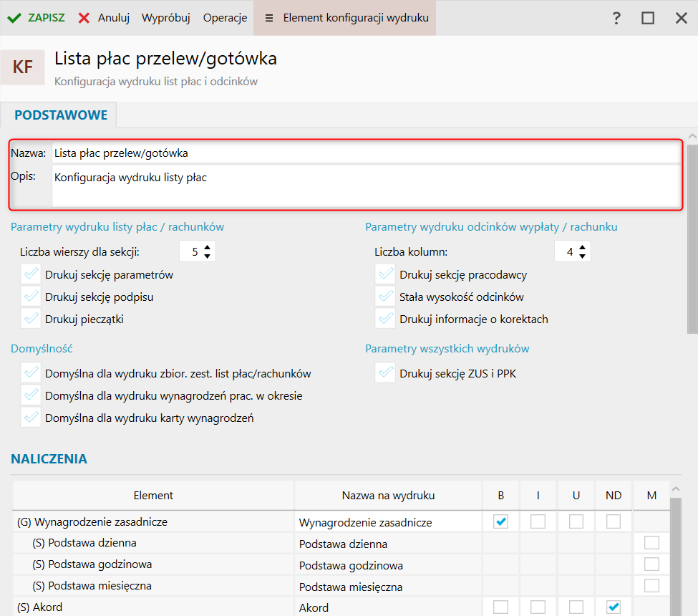Toggle Domyślna dla wydruku zbior. zest. checkbox

point(31,373)
